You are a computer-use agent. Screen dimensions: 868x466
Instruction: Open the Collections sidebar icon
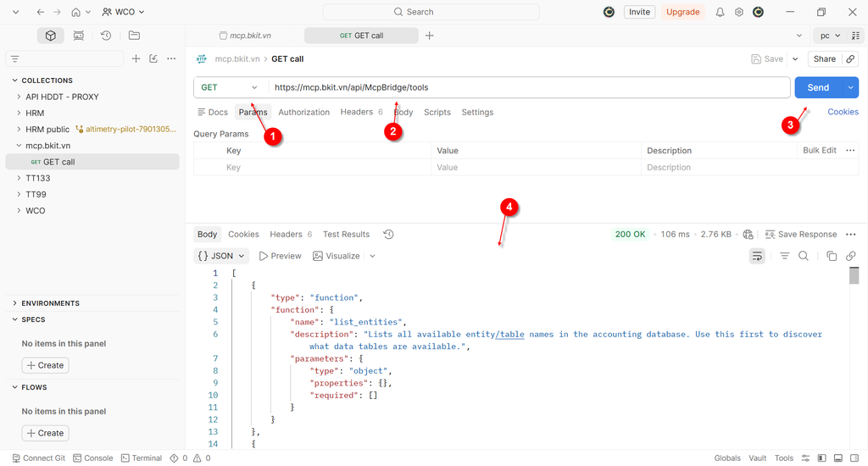point(50,36)
